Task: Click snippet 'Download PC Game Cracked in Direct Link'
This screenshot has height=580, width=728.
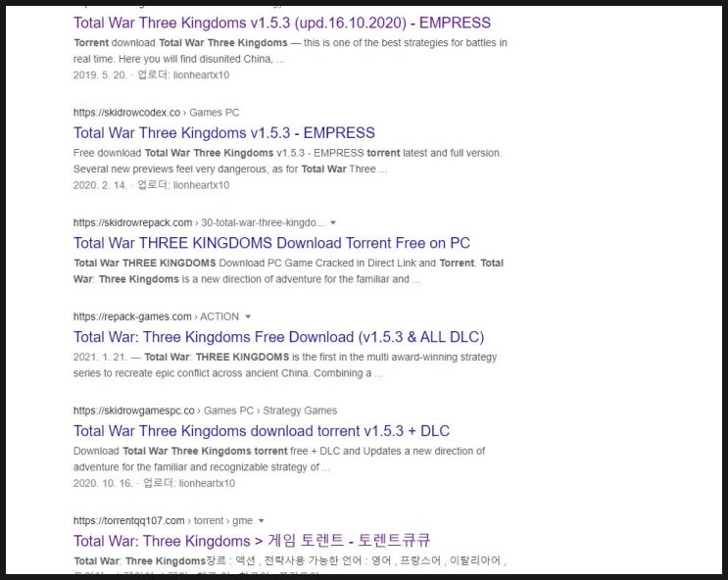Action: click(327, 263)
